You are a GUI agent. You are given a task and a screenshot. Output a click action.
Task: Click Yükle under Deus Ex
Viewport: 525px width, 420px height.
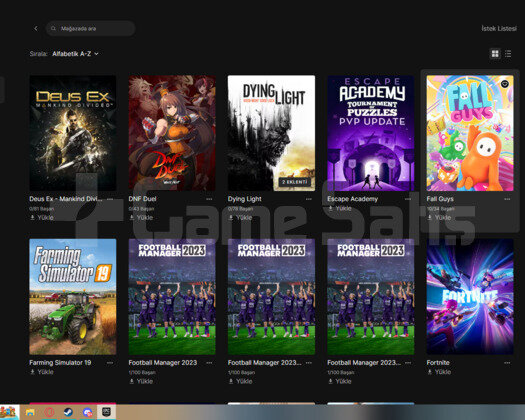(x=42, y=218)
